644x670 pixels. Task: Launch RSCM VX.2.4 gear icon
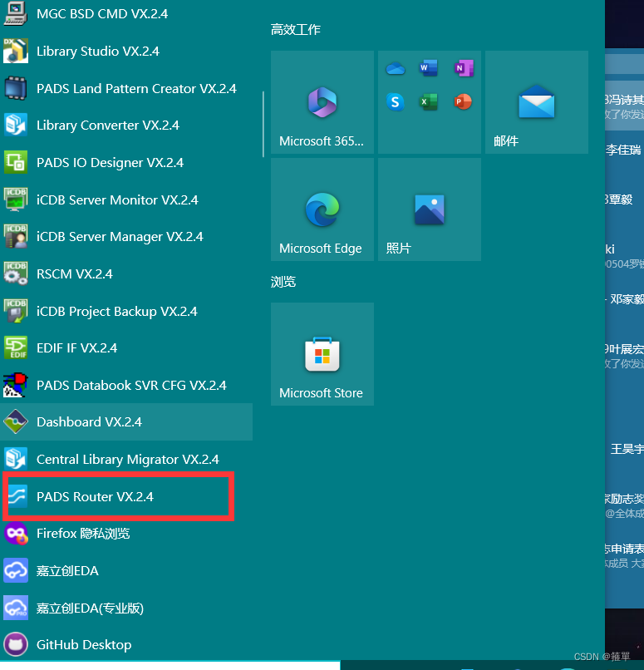coord(16,273)
